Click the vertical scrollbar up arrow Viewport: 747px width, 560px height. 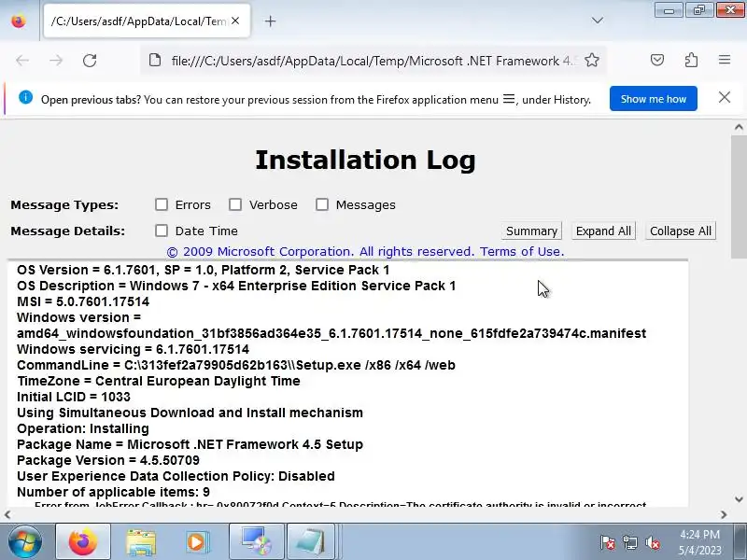point(739,127)
